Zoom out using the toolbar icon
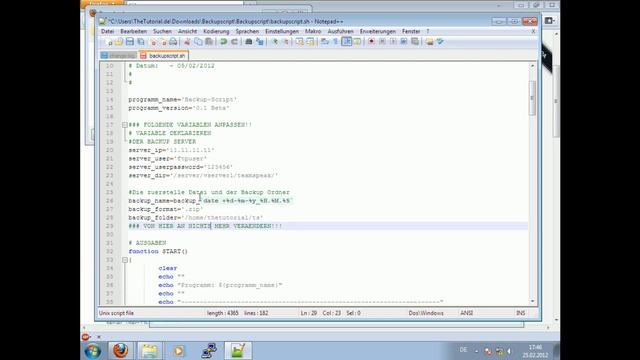Viewport: 640px width, 360px height. 285,42
